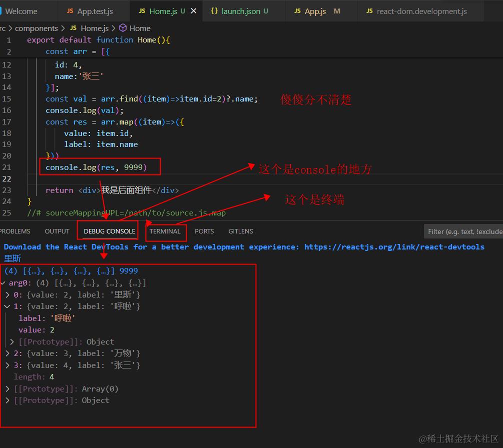The height and width of the screenshot is (448, 503).
Task: Select the components breadcrumb segment
Action: 36,28
